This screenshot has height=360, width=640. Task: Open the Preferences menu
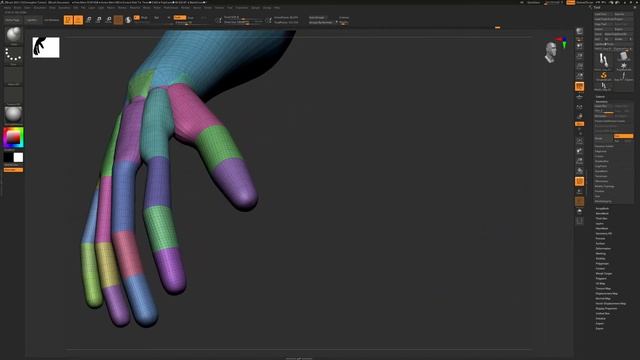[x=171, y=7]
